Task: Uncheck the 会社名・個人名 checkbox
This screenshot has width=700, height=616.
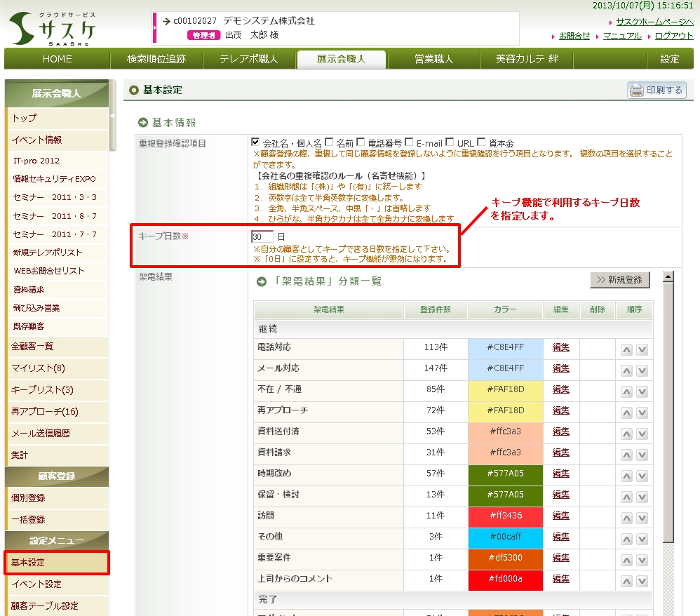Action: pos(256,142)
